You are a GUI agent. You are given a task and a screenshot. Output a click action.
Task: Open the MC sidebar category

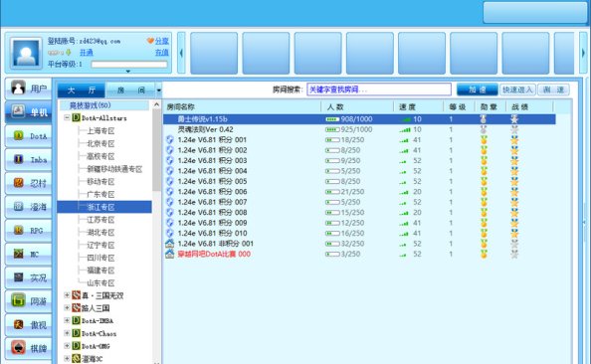[x=29, y=254]
